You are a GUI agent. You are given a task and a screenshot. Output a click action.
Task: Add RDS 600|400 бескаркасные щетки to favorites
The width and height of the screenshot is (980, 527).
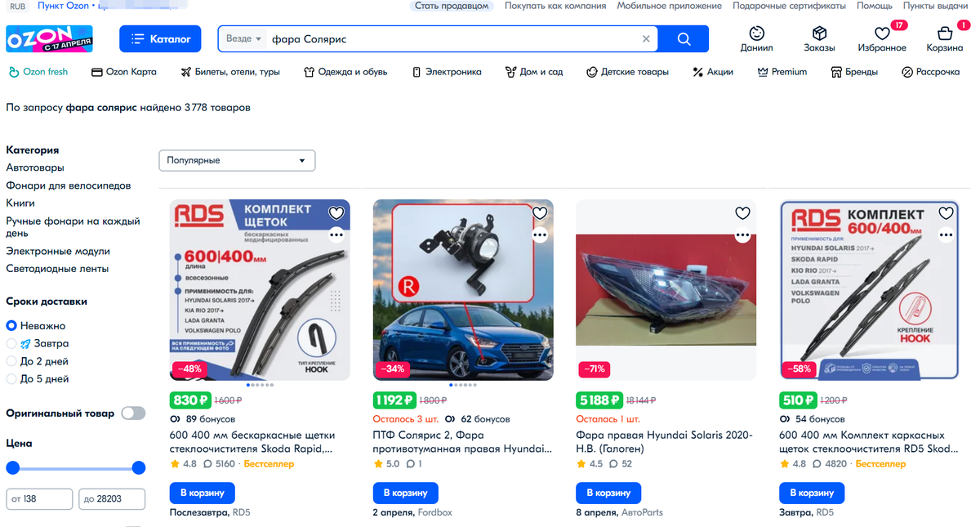point(336,213)
